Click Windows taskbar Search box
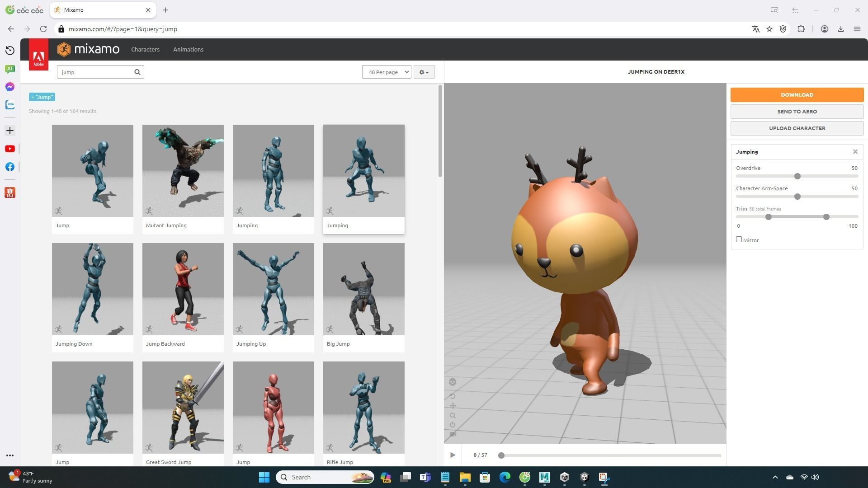Screen dimensions: 868x488 pyautogui.click(x=325, y=477)
